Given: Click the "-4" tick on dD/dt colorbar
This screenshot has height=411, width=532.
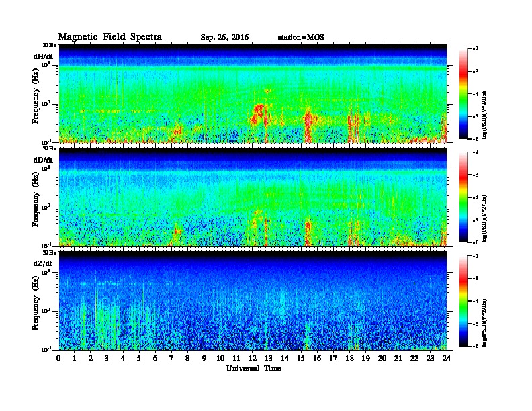Looking at the screenshot, I should (x=476, y=197).
